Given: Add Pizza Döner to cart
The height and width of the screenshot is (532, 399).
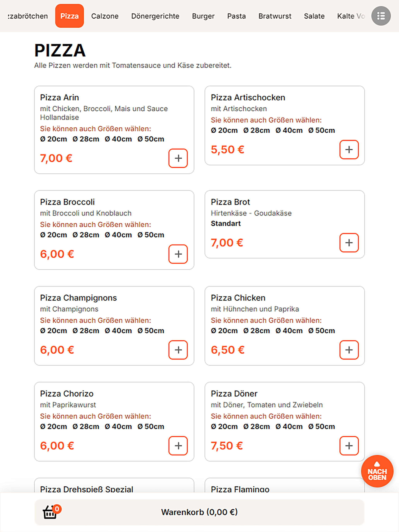Looking at the screenshot, I should coord(349,446).
